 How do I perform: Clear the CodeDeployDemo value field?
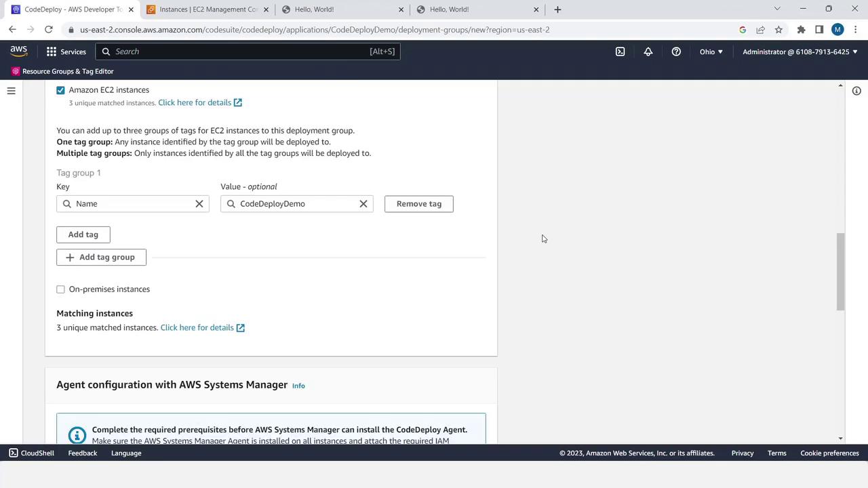[363, 204]
